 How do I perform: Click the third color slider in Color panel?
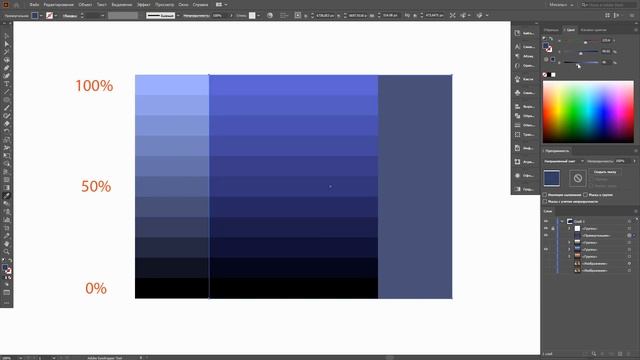click(581, 62)
